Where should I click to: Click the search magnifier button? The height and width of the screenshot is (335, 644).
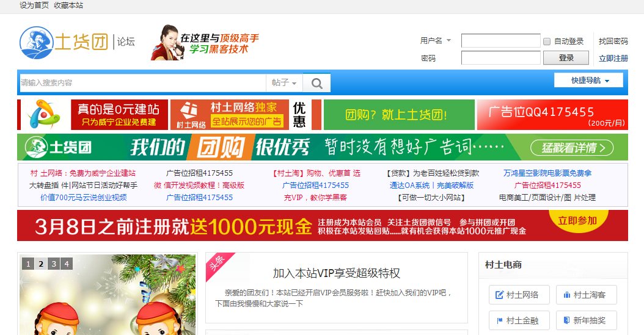[x=317, y=83]
